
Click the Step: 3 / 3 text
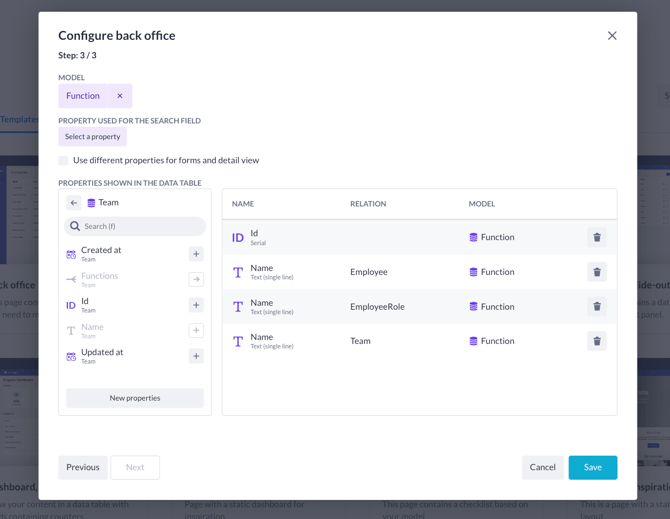tap(77, 55)
